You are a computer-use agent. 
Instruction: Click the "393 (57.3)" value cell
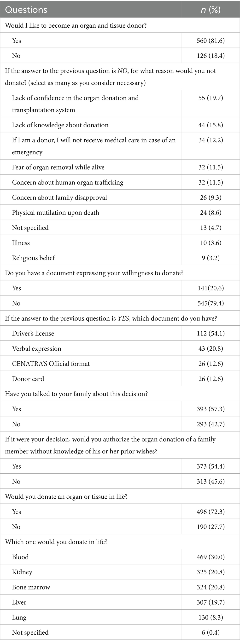coord(211,409)
